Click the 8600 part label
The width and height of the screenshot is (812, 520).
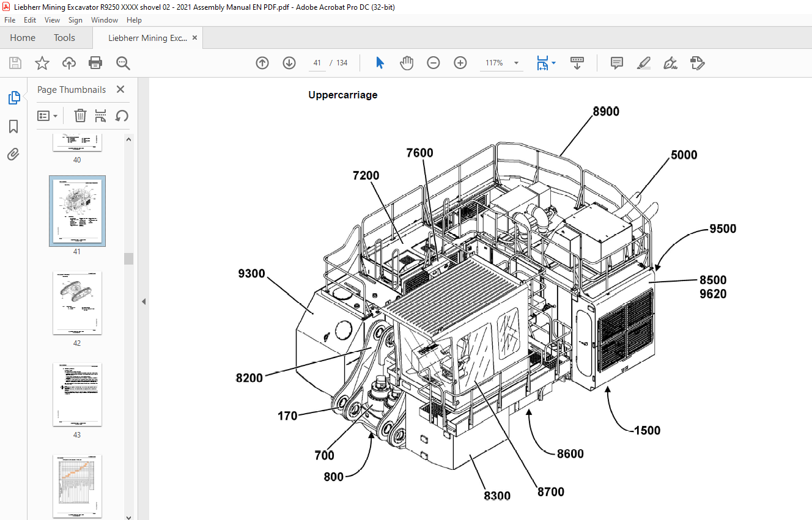click(x=570, y=454)
